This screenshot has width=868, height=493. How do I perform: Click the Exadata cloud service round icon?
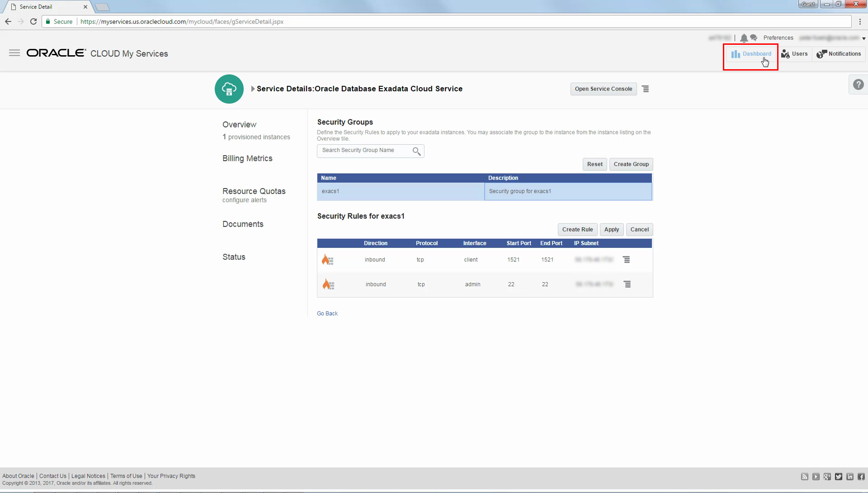tap(229, 89)
